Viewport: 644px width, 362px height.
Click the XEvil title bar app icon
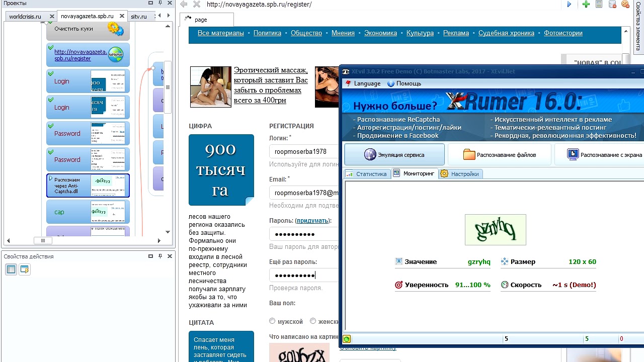pyautogui.click(x=346, y=71)
